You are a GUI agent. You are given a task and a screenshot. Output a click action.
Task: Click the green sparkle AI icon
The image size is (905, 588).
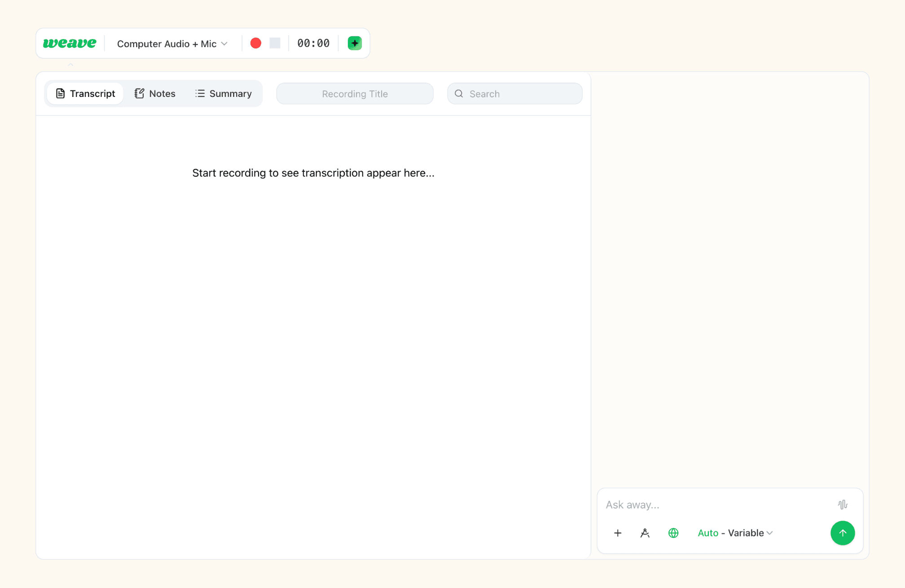[355, 43]
